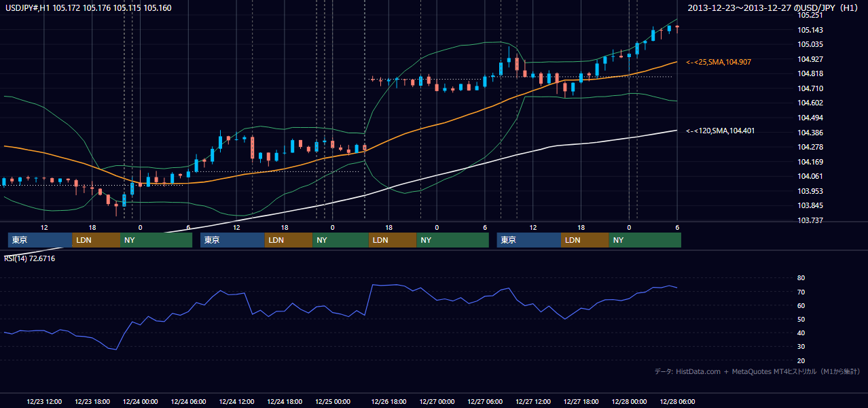Select the 12/28 06:00 time axis label
The width and height of the screenshot is (868, 408).
coord(677,402)
